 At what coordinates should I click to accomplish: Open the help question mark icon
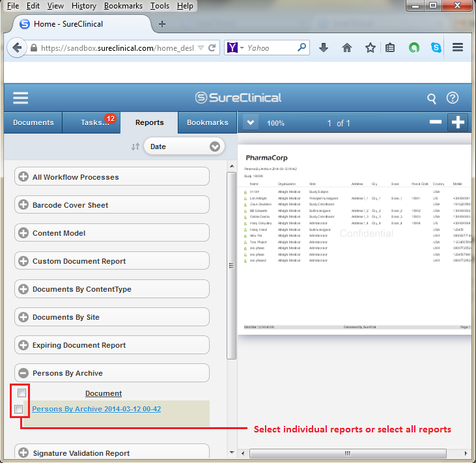click(x=453, y=98)
